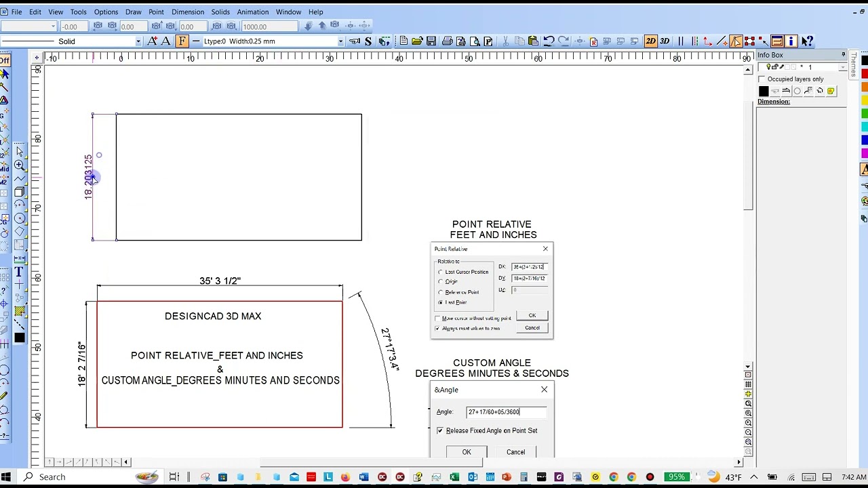This screenshot has height=488, width=868.
Task: Open Excel from the taskbar
Action: click(x=454, y=477)
